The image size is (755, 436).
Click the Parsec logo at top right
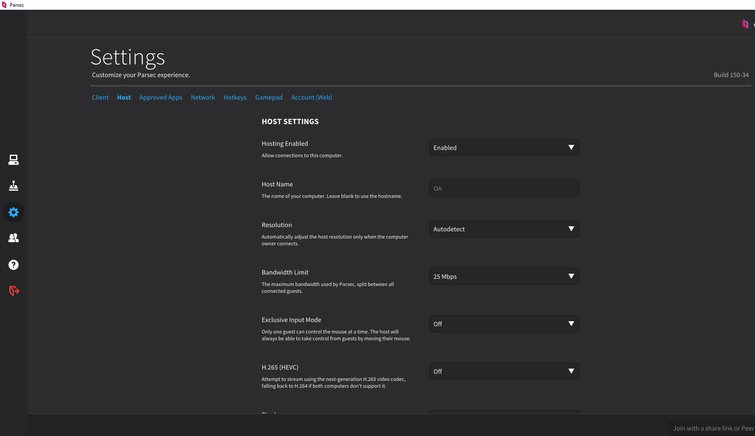[745, 24]
